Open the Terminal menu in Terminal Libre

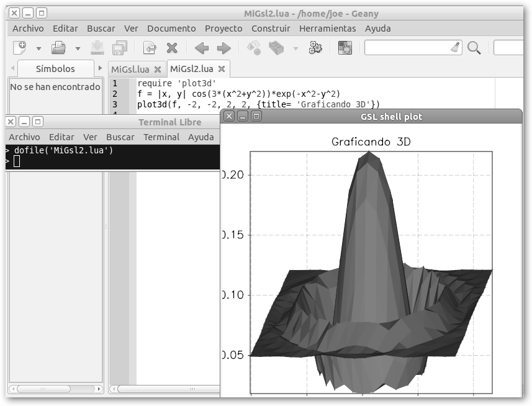(161, 137)
